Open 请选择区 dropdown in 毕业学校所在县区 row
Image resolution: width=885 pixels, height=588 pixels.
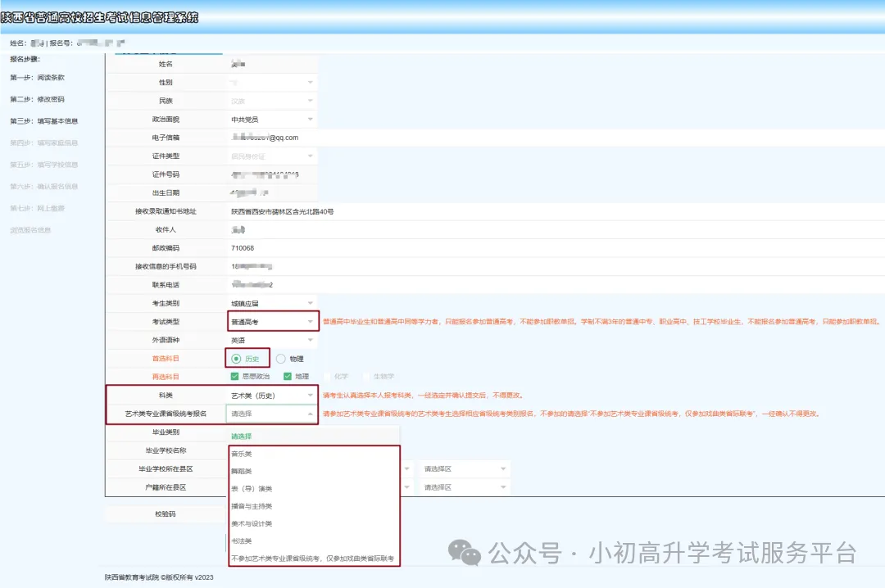(x=465, y=469)
